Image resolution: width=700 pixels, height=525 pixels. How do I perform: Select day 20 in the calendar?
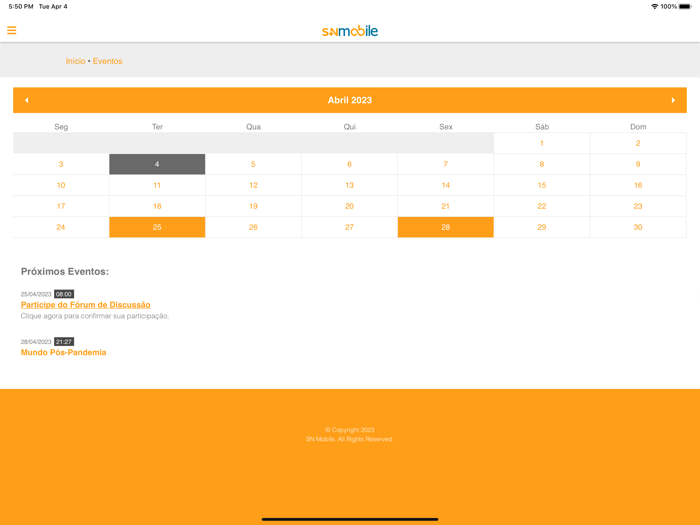click(350, 206)
